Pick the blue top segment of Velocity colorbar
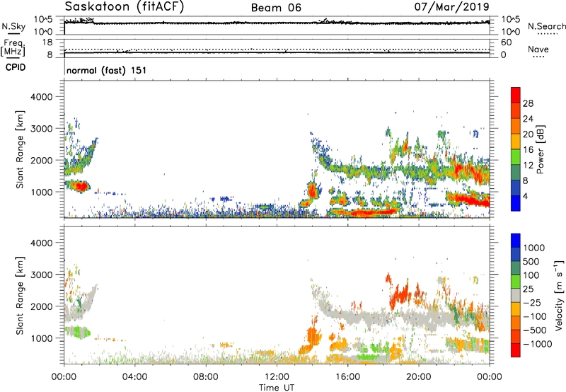The height and width of the screenshot is (392, 566). click(516, 241)
